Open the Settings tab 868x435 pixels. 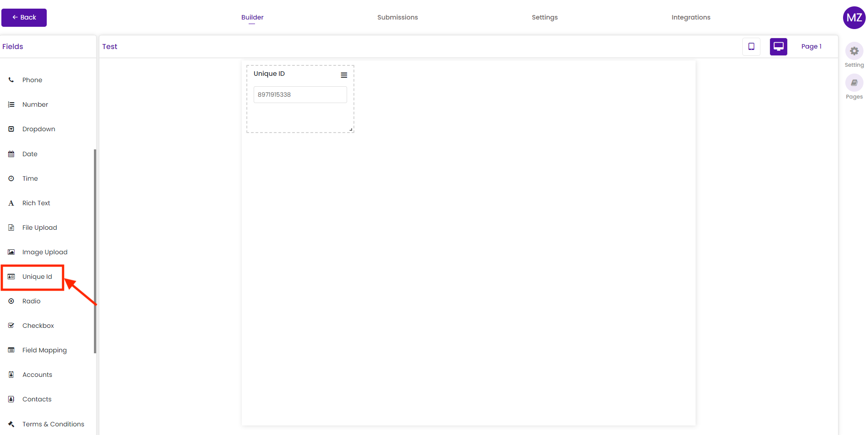(545, 17)
